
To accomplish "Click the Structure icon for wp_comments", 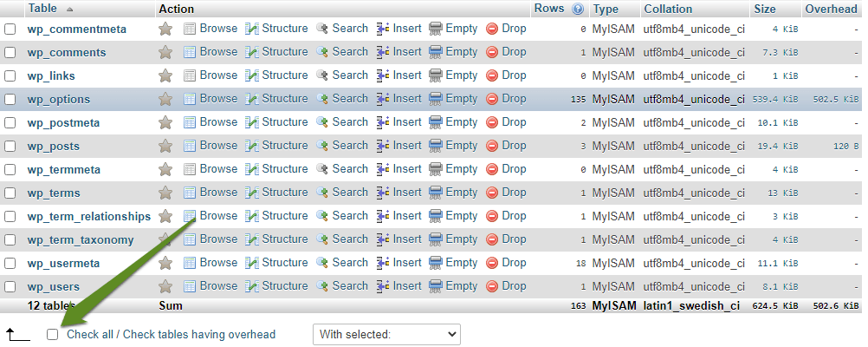I will point(252,52).
